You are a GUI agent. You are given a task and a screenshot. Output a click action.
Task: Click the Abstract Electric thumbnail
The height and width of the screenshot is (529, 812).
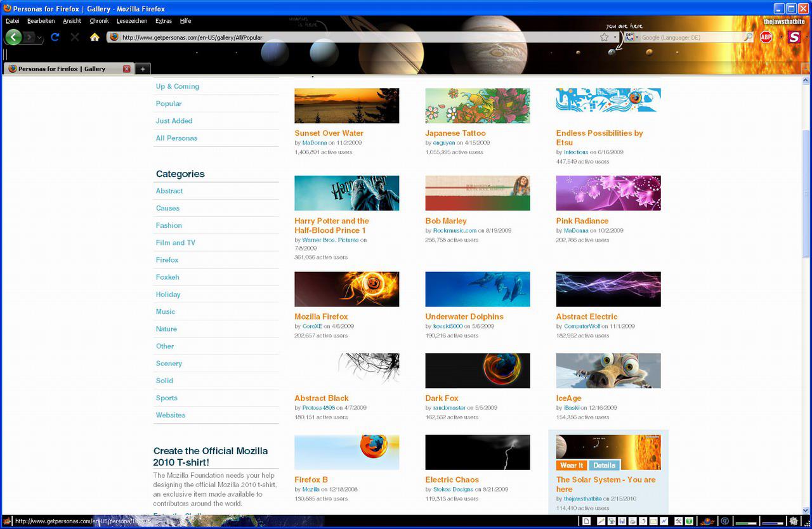coord(608,289)
